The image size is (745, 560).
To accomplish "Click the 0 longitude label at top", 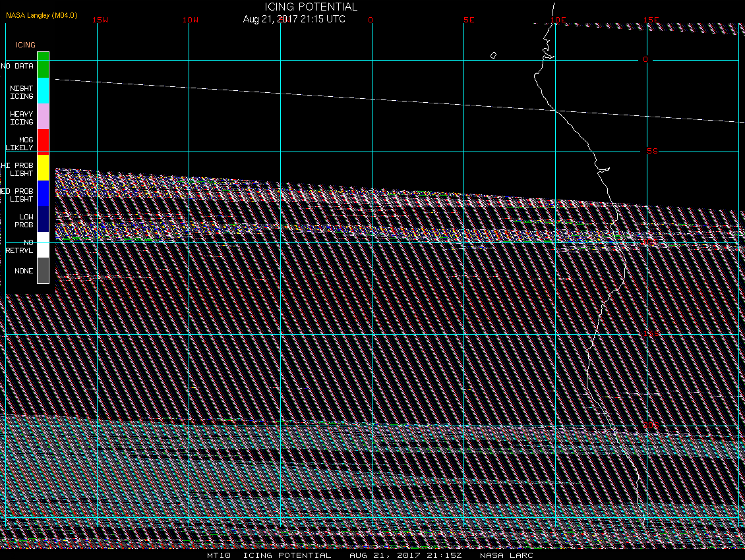I will click(371, 20).
